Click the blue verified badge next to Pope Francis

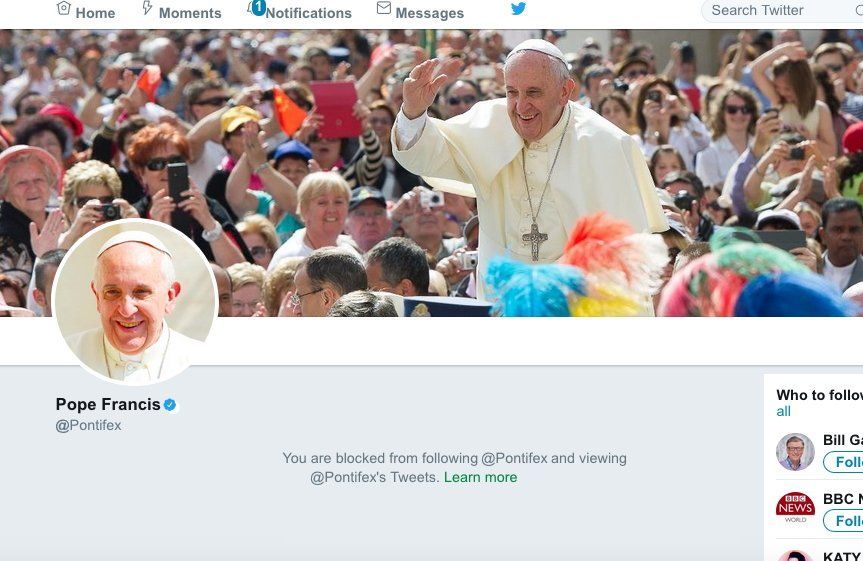[x=170, y=405]
